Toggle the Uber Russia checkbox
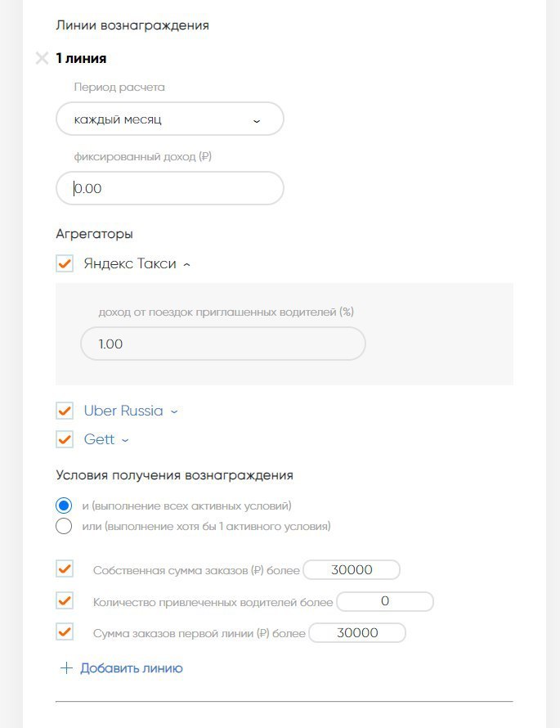560x728 pixels. [x=65, y=411]
